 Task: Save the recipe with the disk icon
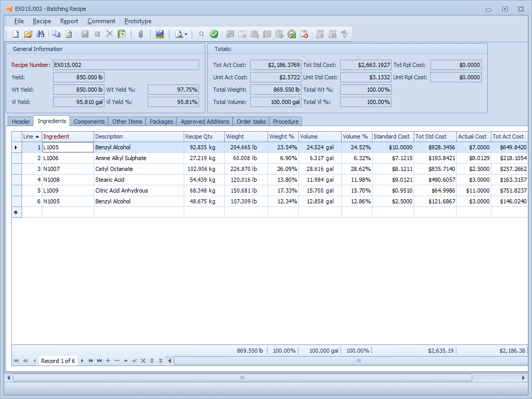click(x=84, y=34)
